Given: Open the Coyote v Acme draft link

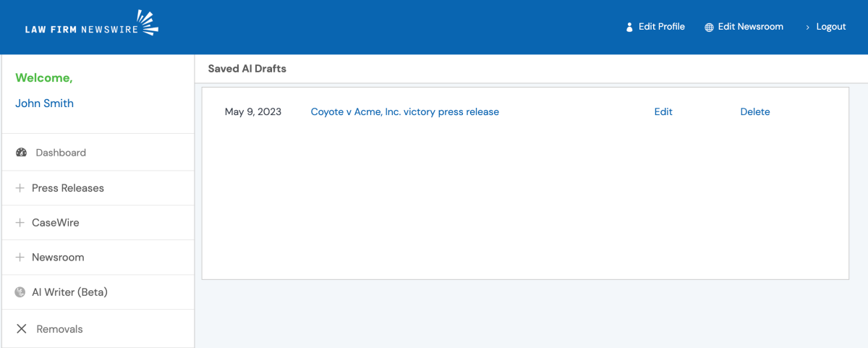Looking at the screenshot, I should coord(404,112).
